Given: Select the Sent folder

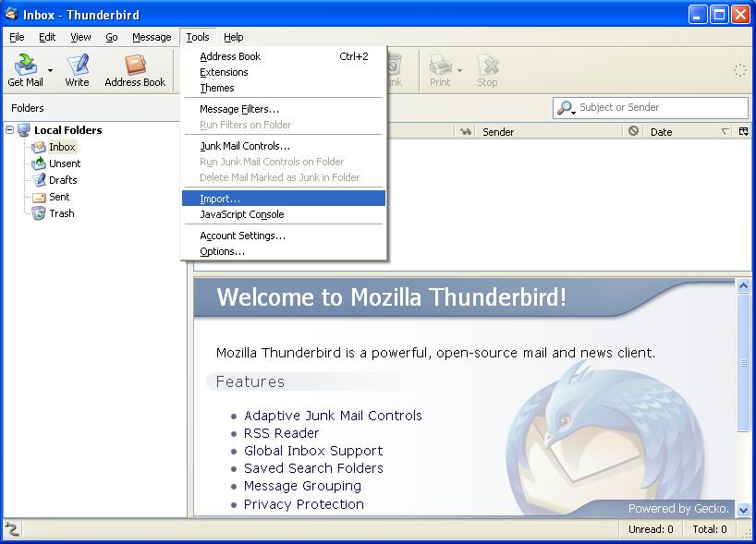Looking at the screenshot, I should 59,197.
